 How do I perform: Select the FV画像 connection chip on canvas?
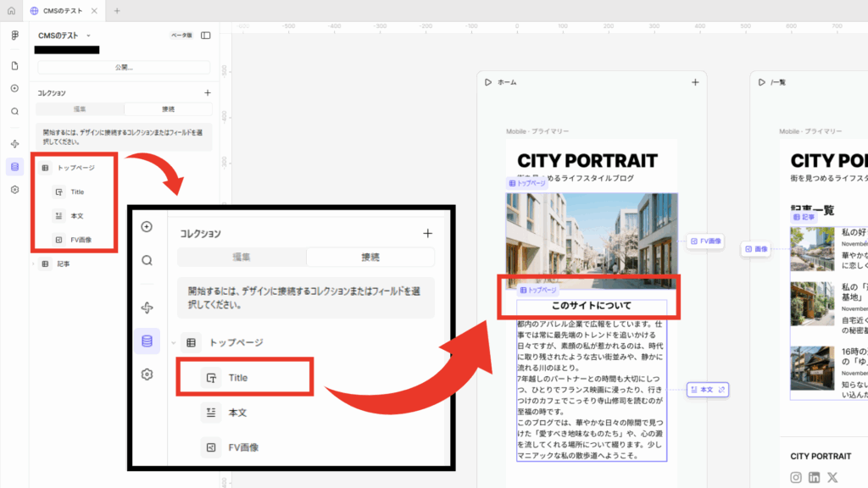[x=705, y=241]
